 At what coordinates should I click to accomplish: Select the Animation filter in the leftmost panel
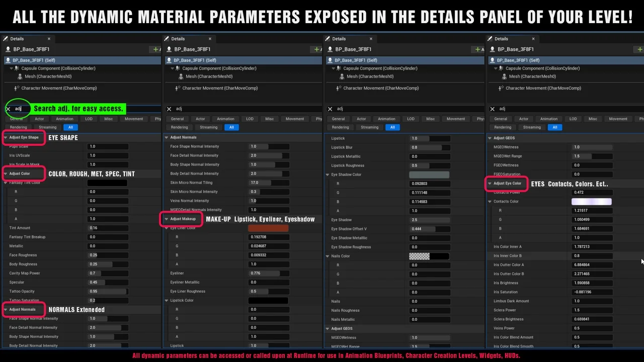[x=64, y=119]
